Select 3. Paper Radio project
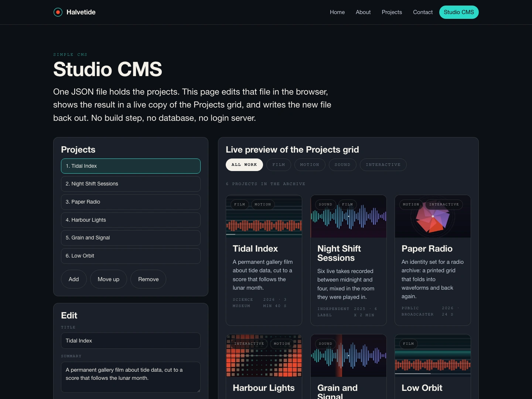 [131, 202]
